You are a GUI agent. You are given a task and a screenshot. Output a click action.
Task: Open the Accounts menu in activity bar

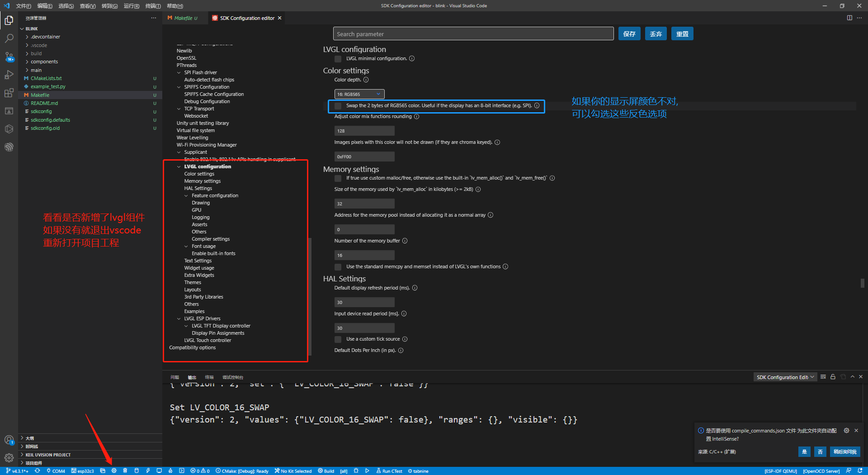pos(9,440)
